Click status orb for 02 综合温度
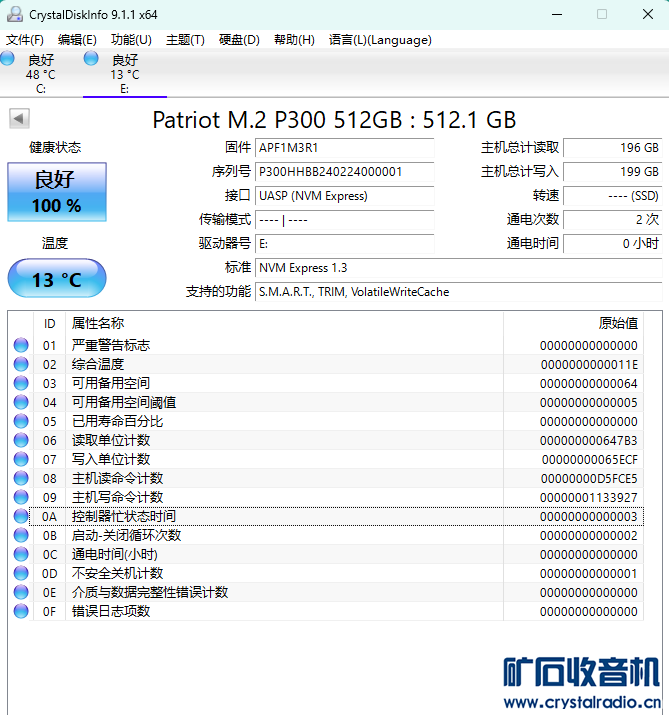 21,364
